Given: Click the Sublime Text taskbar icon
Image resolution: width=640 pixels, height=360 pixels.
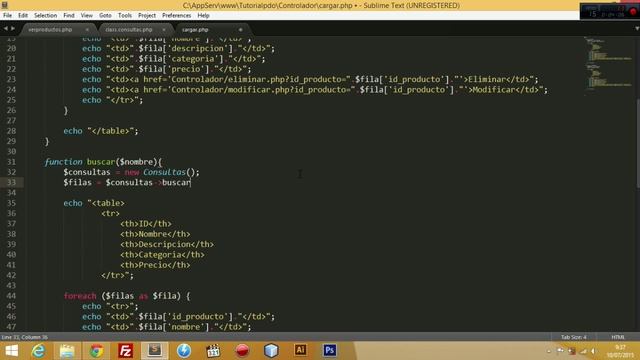Looking at the screenshot, I should pyautogui.click(x=155, y=351).
